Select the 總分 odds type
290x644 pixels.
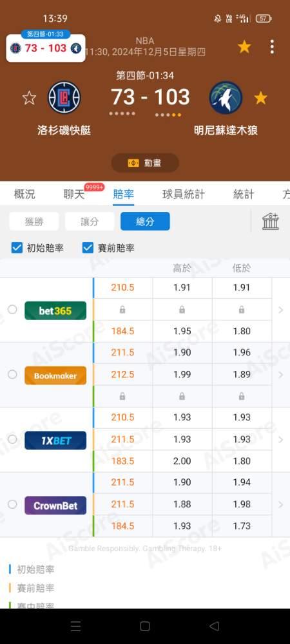click(145, 222)
